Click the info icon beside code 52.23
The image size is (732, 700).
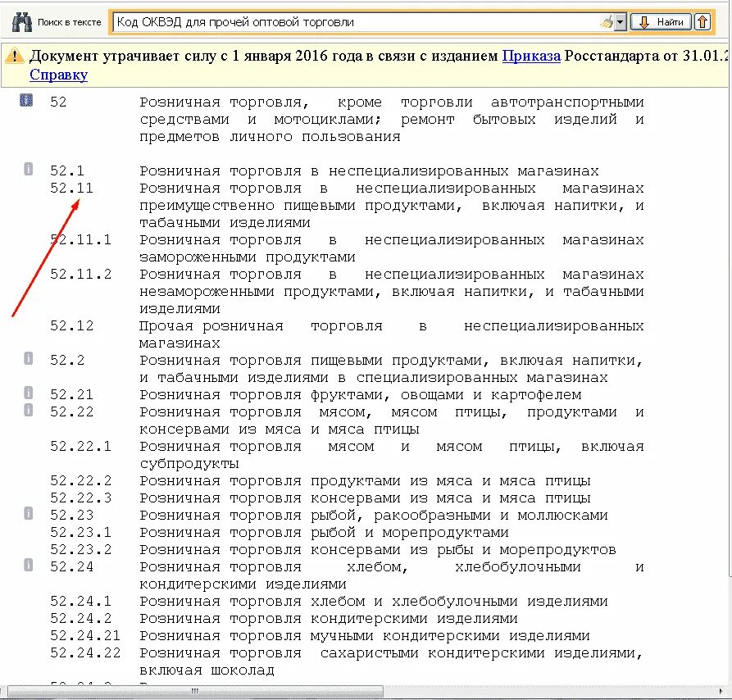click(28, 513)
